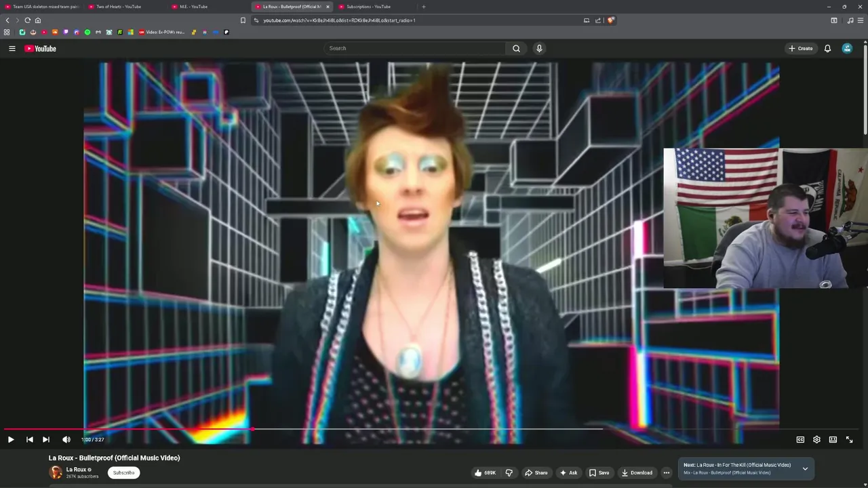
Task: Switch to theater mode
Action: (833, 439)
